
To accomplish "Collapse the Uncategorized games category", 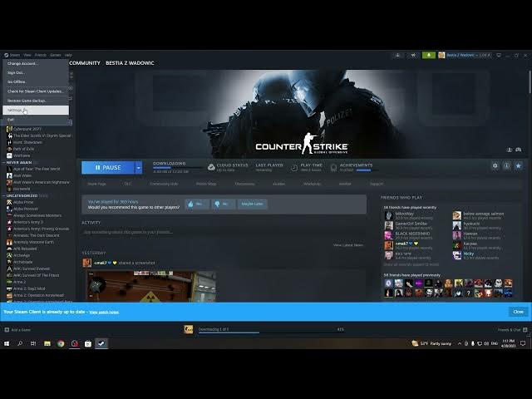I will (x=25, y=195).
